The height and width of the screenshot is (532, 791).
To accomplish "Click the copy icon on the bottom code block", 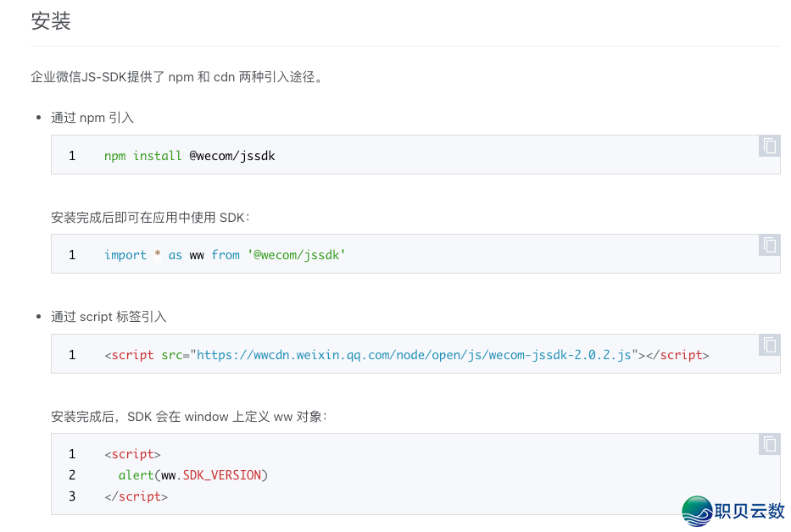I will [x=769, y=444].
